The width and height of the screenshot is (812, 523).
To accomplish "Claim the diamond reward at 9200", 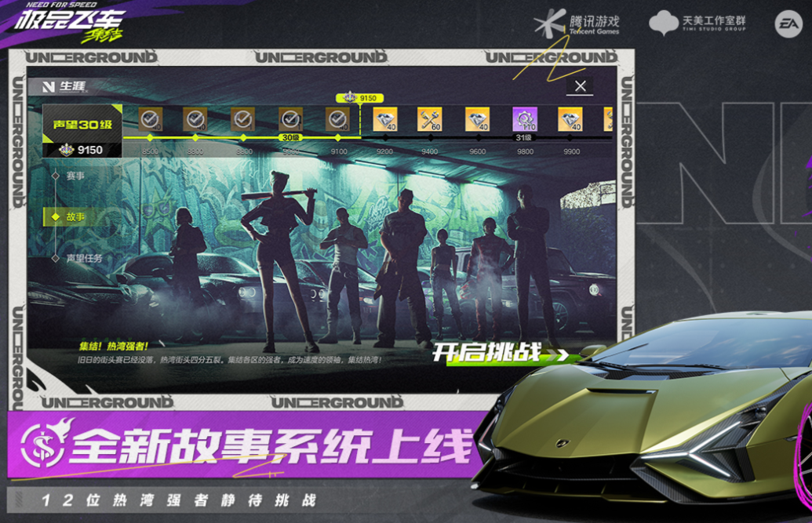I will click(x=384, y=119).
